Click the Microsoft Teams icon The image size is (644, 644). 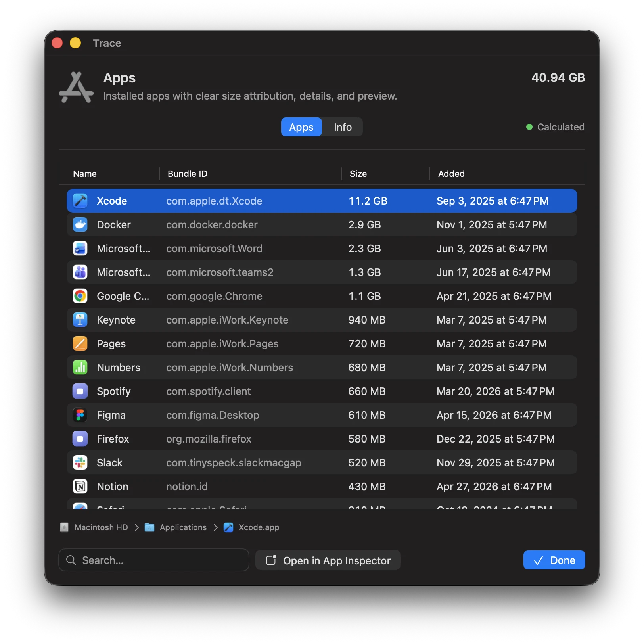(80, 272)
